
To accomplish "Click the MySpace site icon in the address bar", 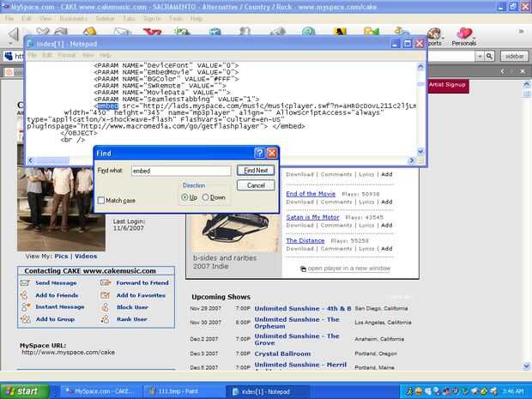I will click(x=9, y=56).
